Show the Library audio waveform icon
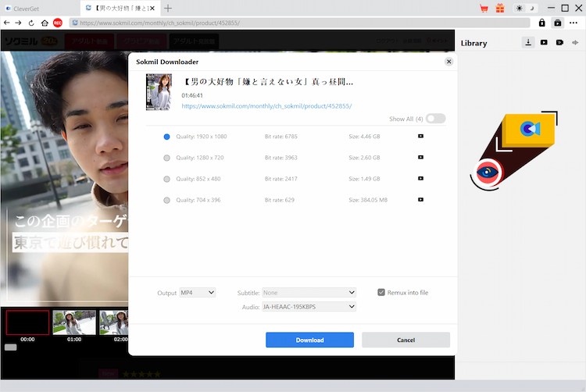This screenshot has width=586, height=392. pyautogui.click(x=575, y=42)
